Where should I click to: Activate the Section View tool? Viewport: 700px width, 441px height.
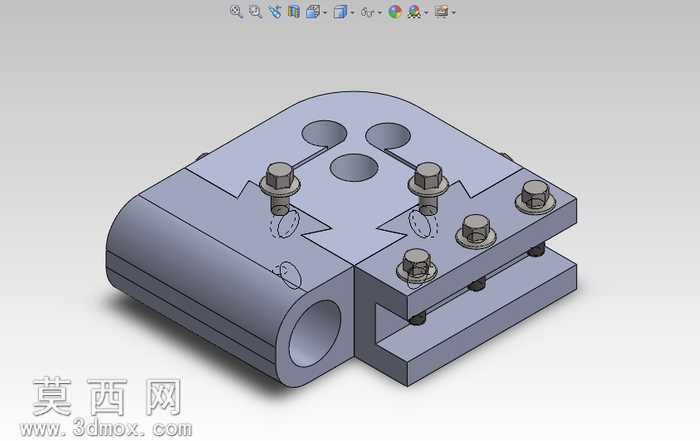[294, 11]
